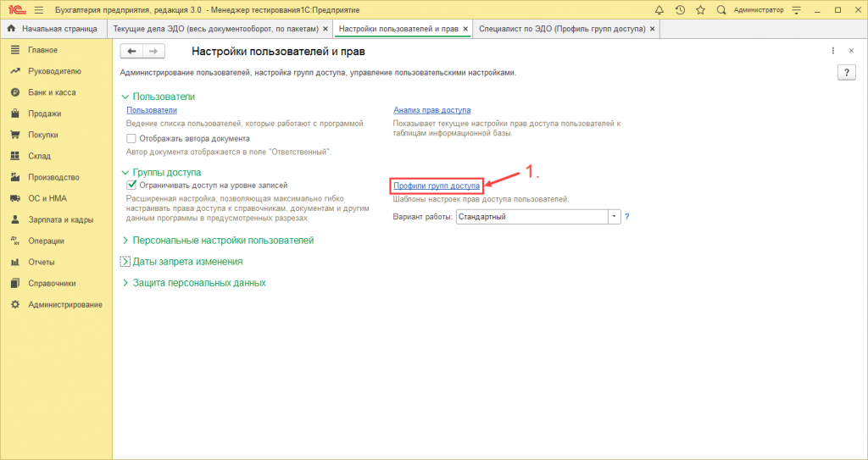Click the notifications bell icon
This screenshot has height=460, width=868.
(659, 10)
